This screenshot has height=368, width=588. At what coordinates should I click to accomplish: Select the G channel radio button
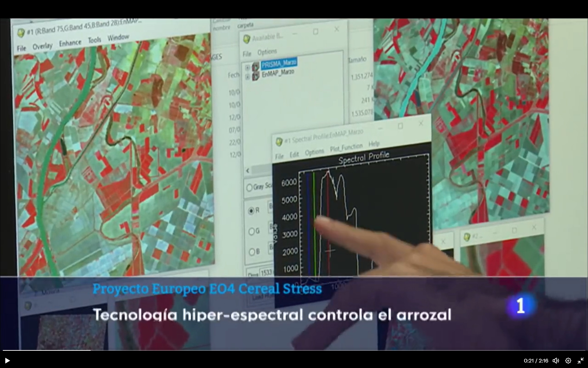click(251, 231)
